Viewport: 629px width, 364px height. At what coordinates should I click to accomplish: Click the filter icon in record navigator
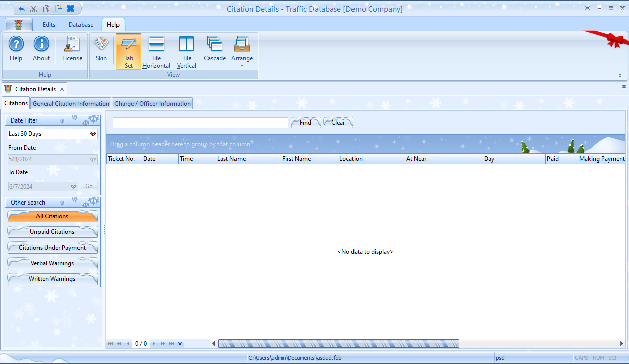coord(180,344)
